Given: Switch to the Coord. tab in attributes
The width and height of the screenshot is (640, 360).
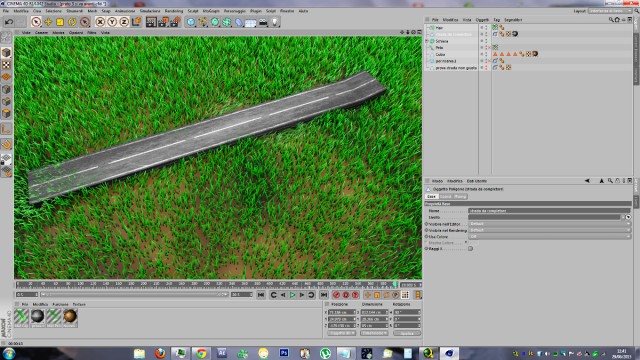Looking at the screenshot, I should [x=445, y=197].
